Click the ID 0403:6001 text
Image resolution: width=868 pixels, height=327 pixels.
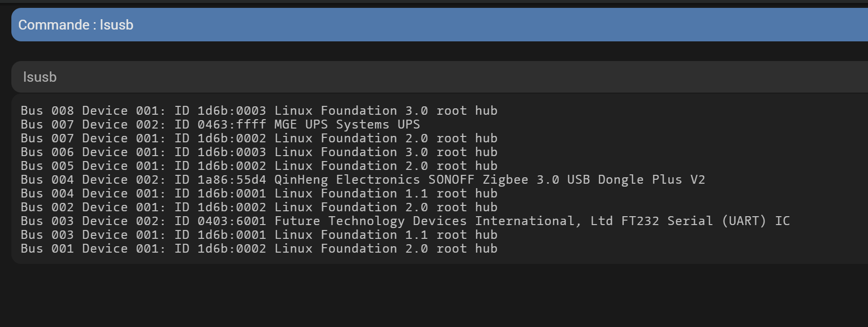click(x=220, y=221)
